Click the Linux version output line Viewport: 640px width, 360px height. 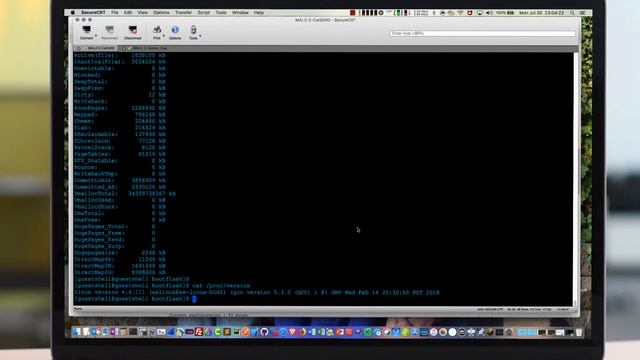[257, 292]
